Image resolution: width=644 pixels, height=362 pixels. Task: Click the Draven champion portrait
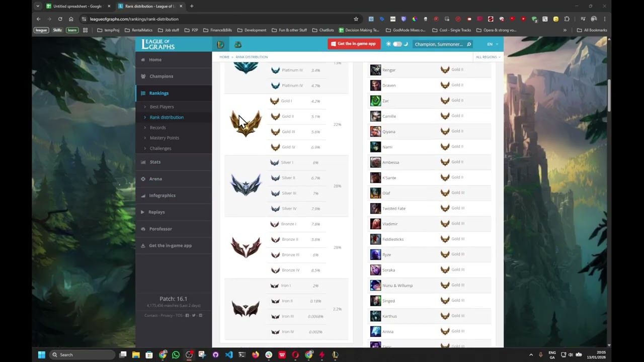375,85
